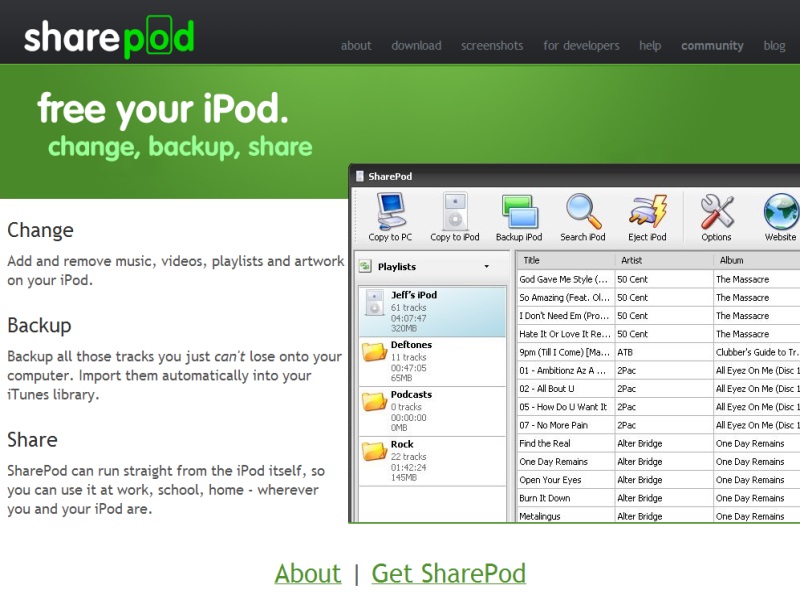Image resolution: width=800 pixels, height=600 pixels.
Task: Open the download navigation item
Action: click(416, 45)
